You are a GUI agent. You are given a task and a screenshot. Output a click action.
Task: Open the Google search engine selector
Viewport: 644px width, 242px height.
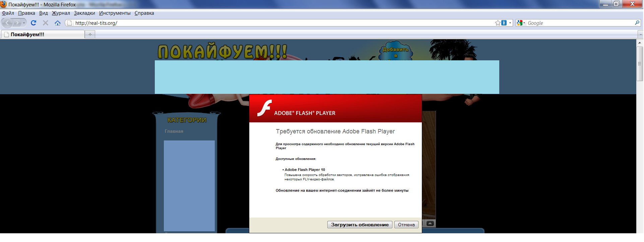521,23
